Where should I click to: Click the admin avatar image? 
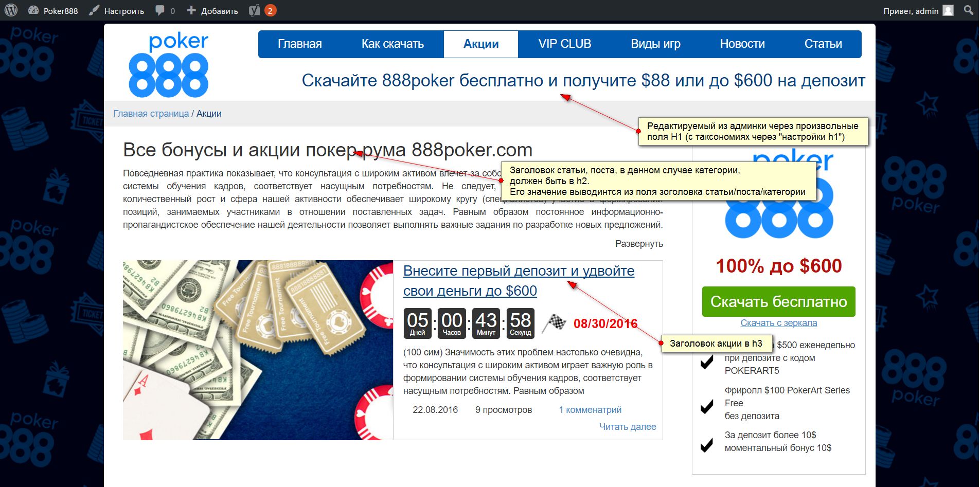pos(948,10)
